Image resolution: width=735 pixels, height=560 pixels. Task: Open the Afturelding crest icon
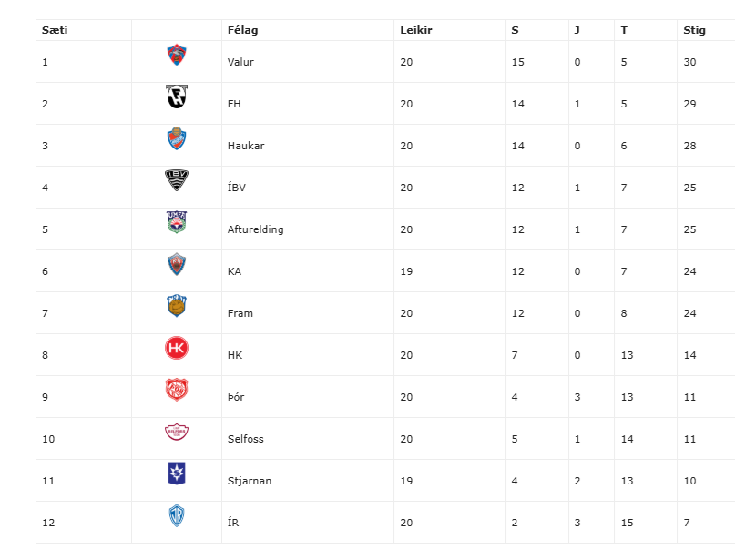click(x=176, y=223)
